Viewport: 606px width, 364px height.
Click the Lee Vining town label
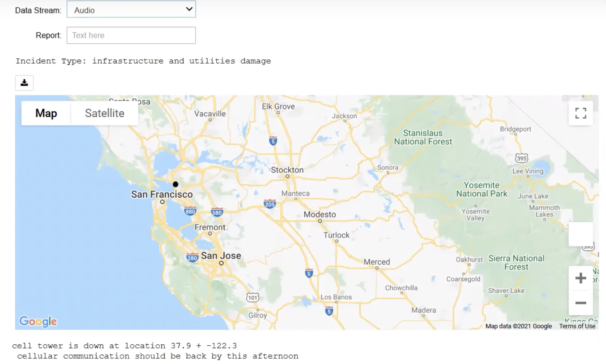click(528, 171)
